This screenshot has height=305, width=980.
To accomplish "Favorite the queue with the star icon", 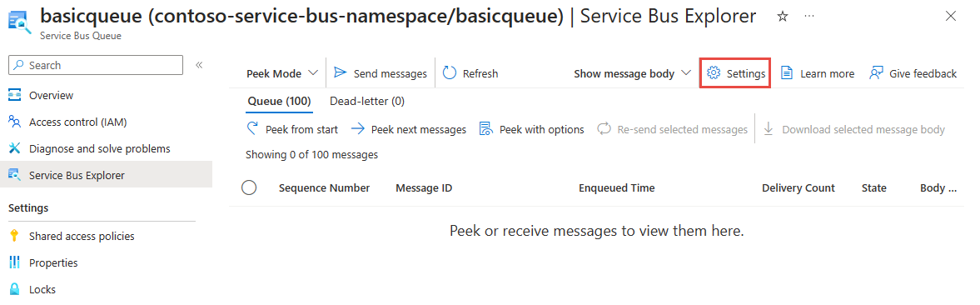I will pyautogui.click(x=782, y=17).
